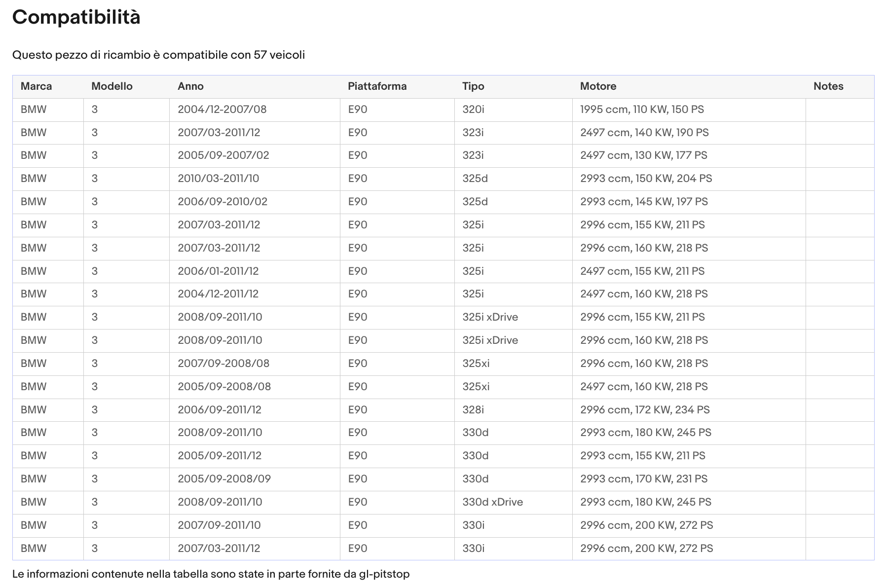Click the Marca column header
This screenshot has height=588, width=885.
point(36,86)
